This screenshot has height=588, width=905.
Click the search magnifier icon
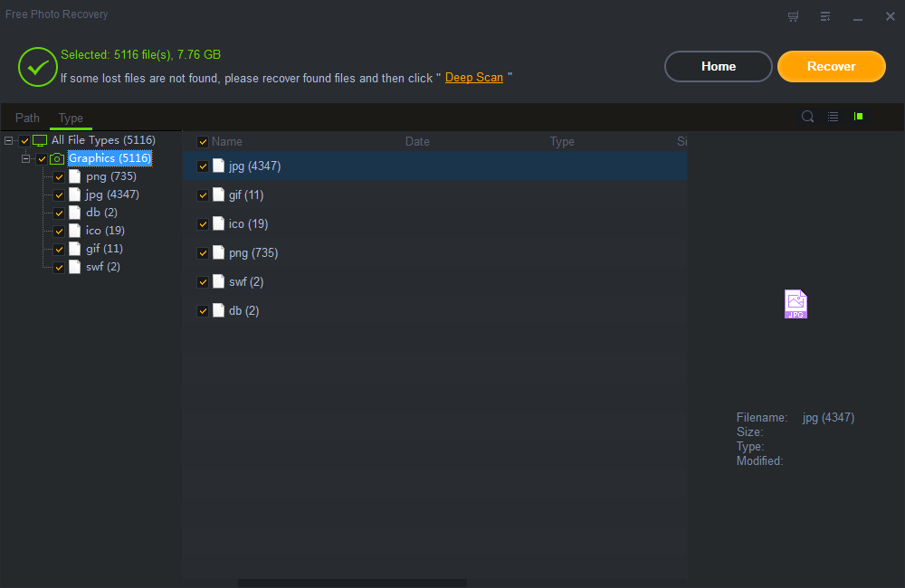[808, 117]
